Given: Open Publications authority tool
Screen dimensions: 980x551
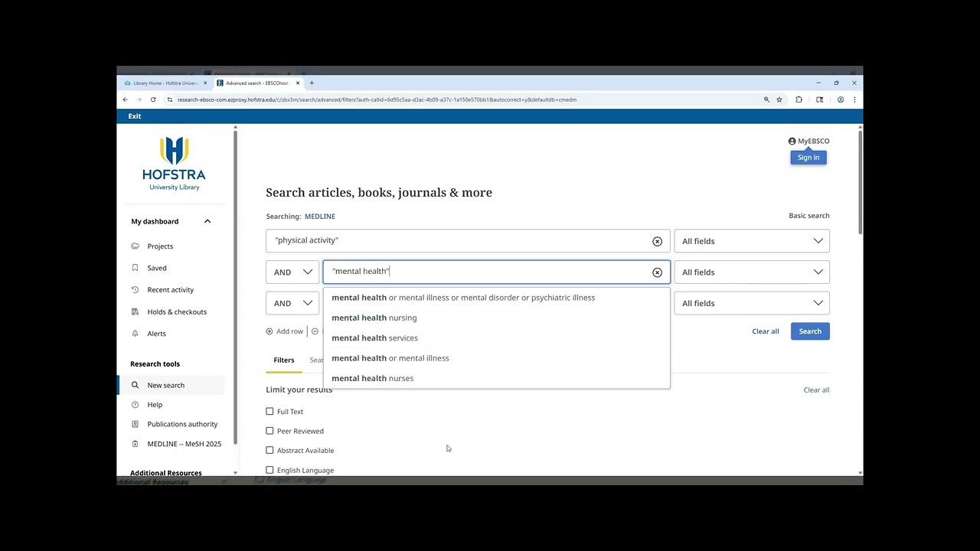Looking at the screenshot, I should click(x=182, y=424).
